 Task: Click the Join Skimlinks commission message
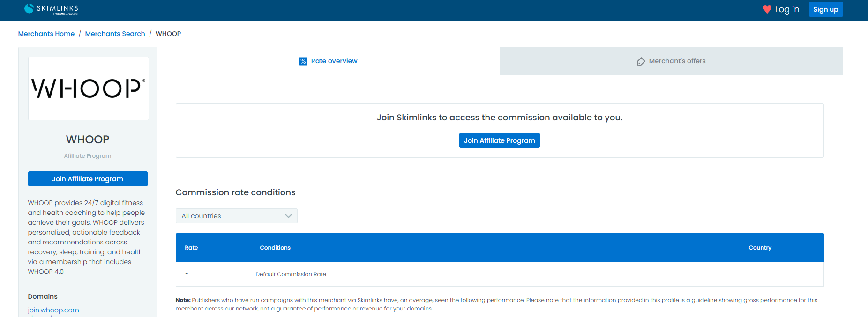click(500, 118)
